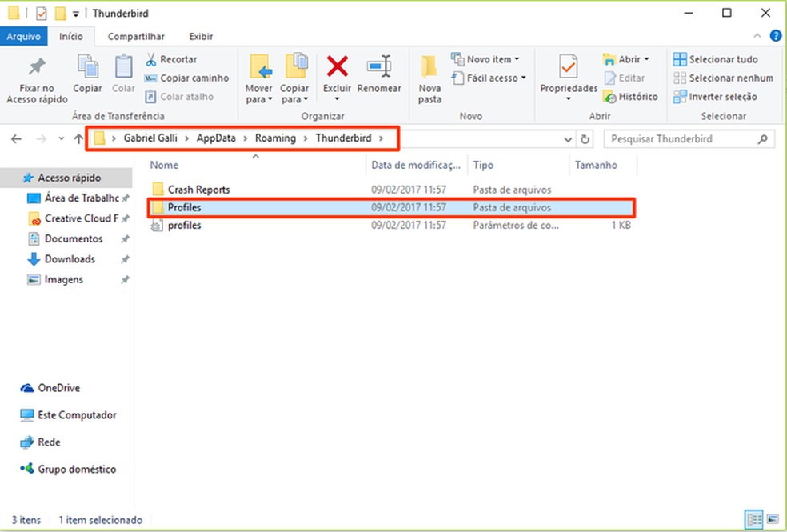Select the Profiles folder row
Viewport: 787px width, 532px height.
(x=391, y=207)
